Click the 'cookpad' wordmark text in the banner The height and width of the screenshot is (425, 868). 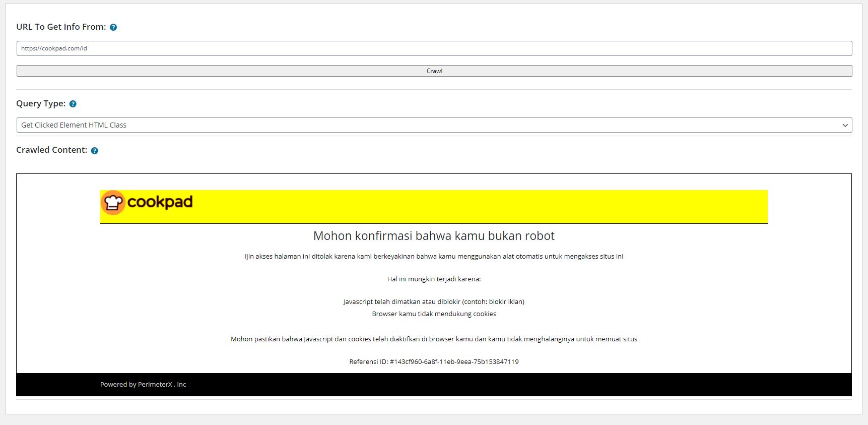pos(160,202)
